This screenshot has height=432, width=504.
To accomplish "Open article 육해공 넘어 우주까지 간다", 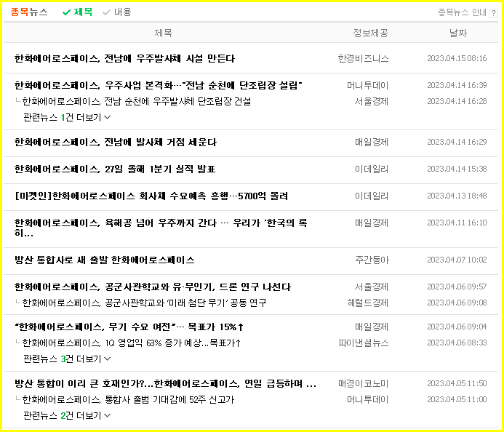I will (161, 228).
